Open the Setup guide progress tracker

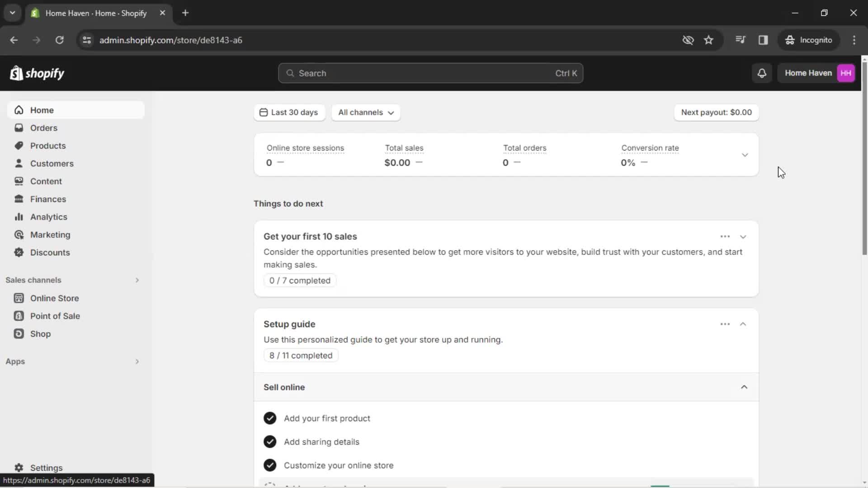pos(301,355)
